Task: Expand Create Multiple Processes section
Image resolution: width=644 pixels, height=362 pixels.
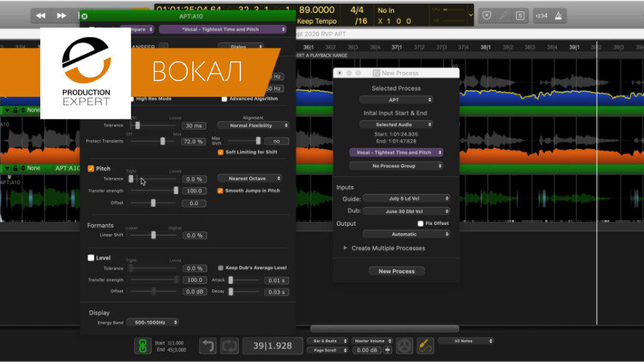Action: pos(345,248)
